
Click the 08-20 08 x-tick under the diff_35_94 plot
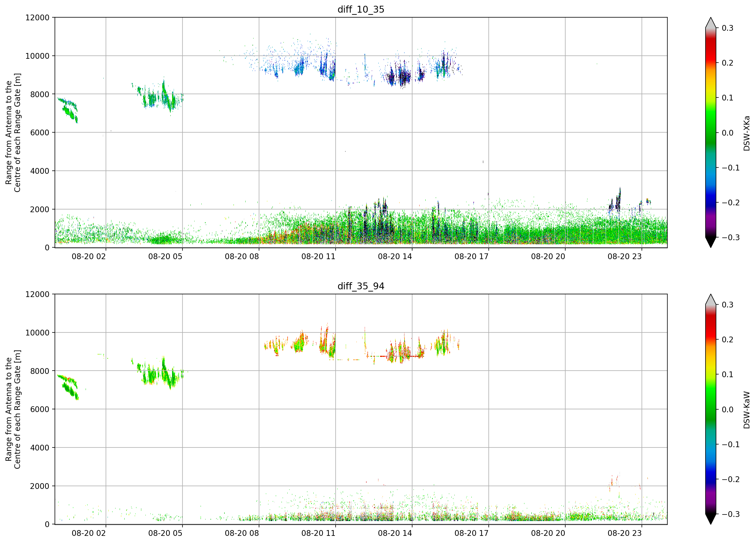pyautogui.click(x=242, y=533)
